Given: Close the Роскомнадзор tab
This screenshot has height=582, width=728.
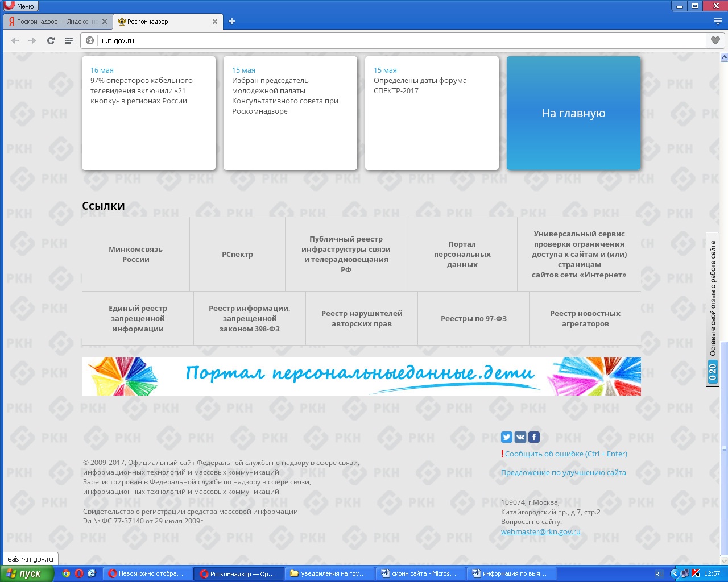Looking at the screenshot, I should point(214,22).
